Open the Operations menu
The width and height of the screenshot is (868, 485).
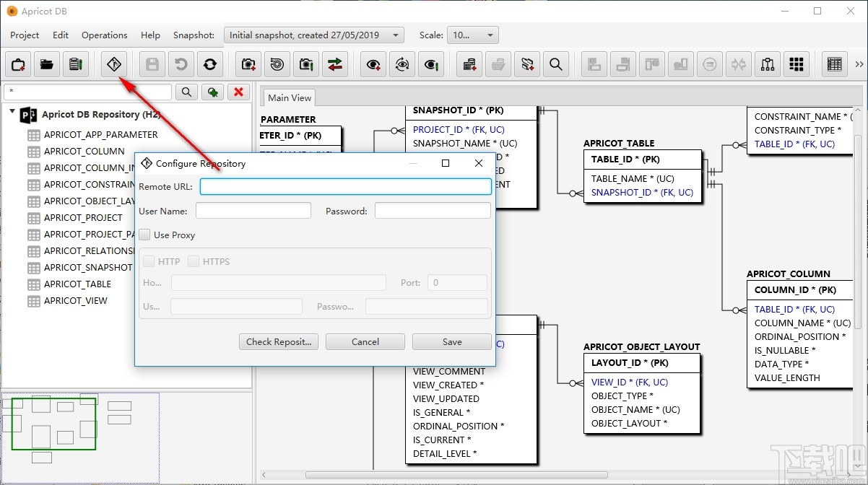[x=104, y=35]
